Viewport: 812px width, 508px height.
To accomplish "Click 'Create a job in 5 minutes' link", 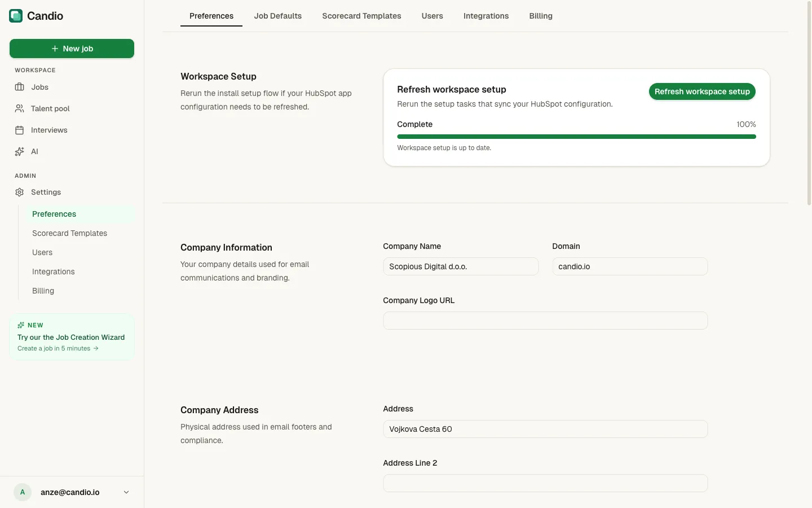I will pos(58,348).
